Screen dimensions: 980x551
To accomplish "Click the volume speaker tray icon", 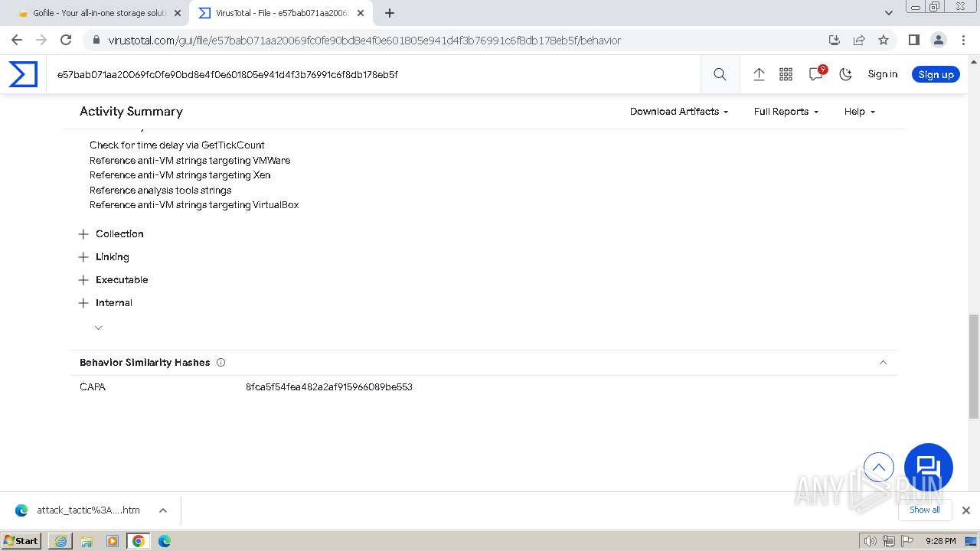I will (x=871, y=541).
